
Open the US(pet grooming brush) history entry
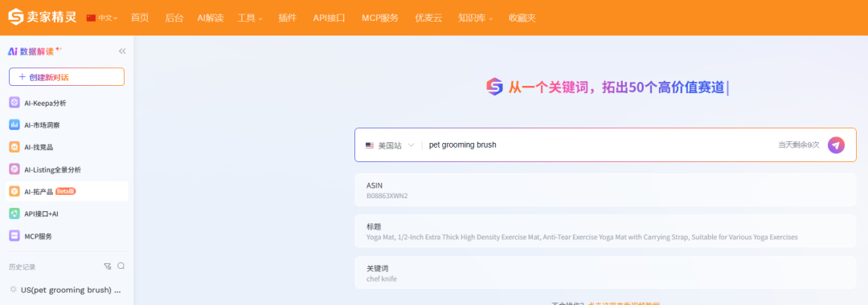click(67, 290)
